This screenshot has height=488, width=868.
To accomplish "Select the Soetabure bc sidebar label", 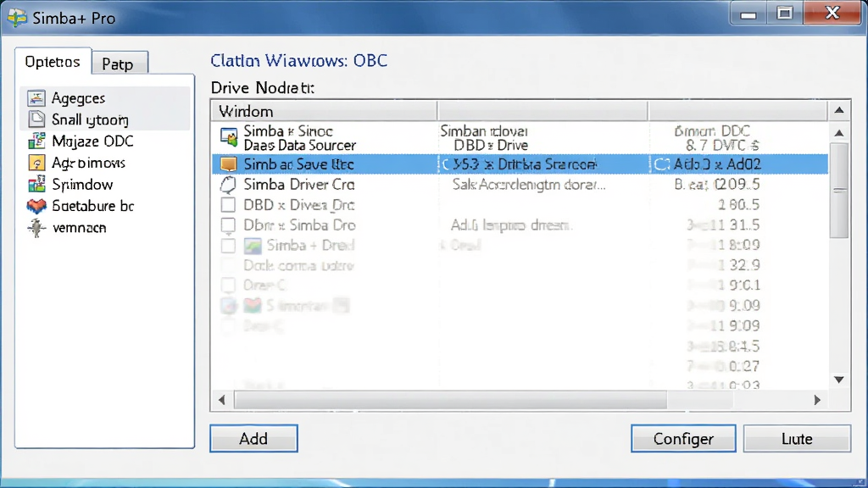I will [92, 206].
